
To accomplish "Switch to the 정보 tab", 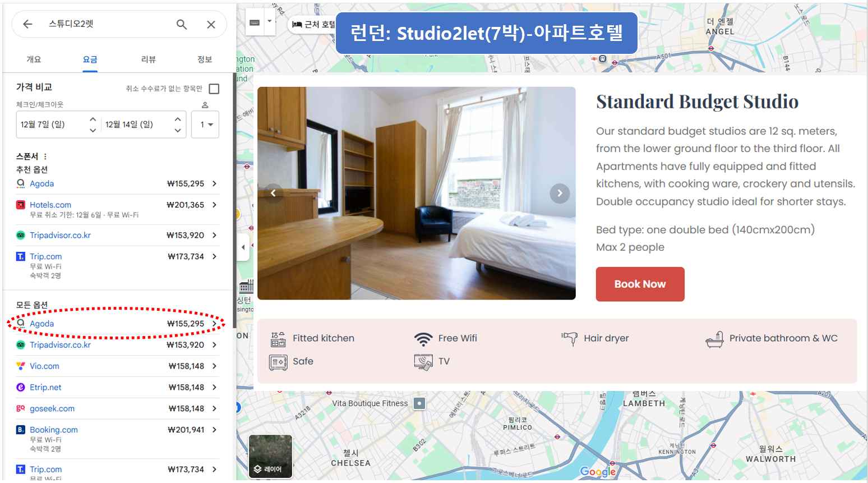I will coord(205,59).
